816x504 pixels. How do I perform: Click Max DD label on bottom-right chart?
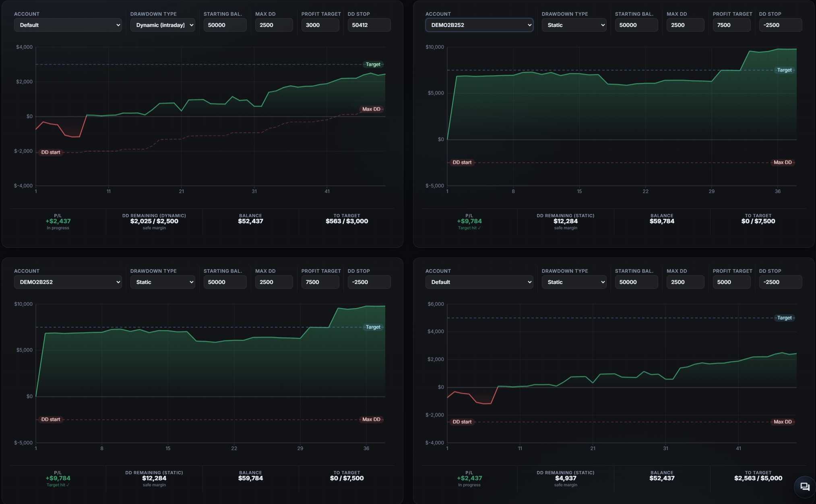(783, 422)
